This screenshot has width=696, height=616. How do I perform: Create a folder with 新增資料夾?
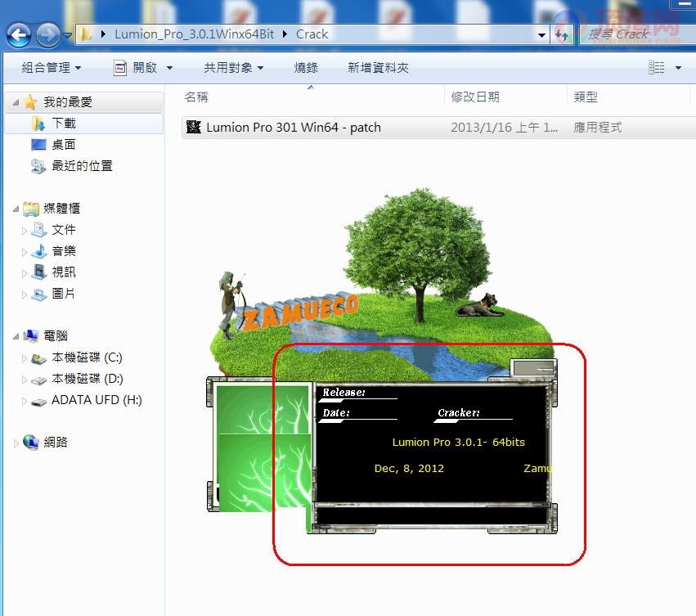click(x=378, y=68)
